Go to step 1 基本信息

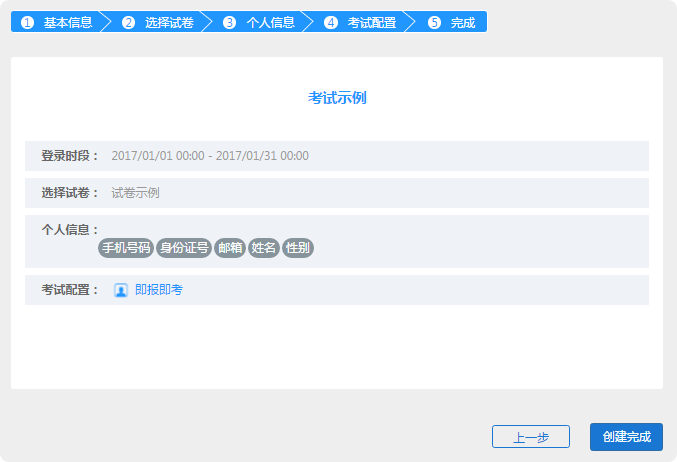pos(57,22)
